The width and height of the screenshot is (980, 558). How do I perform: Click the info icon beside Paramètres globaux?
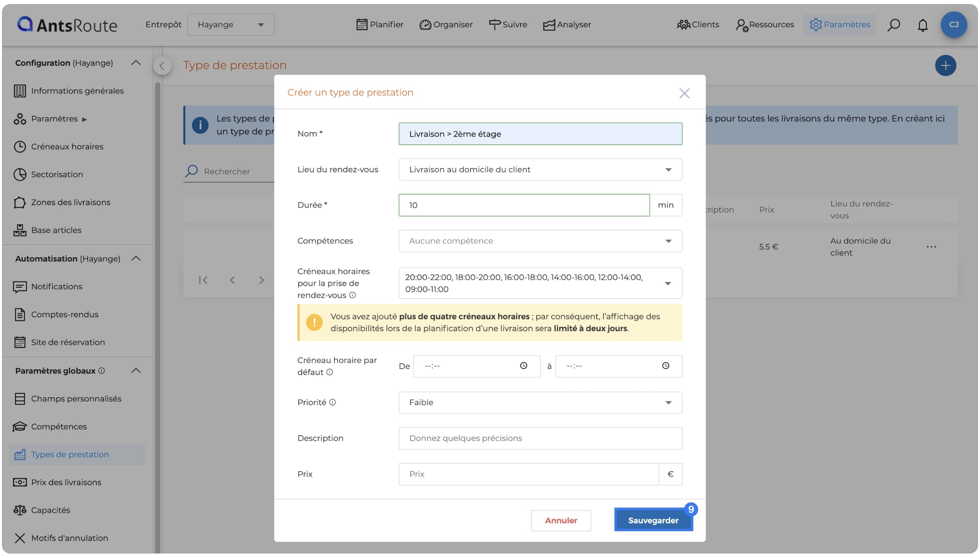(x=102, y=371)
